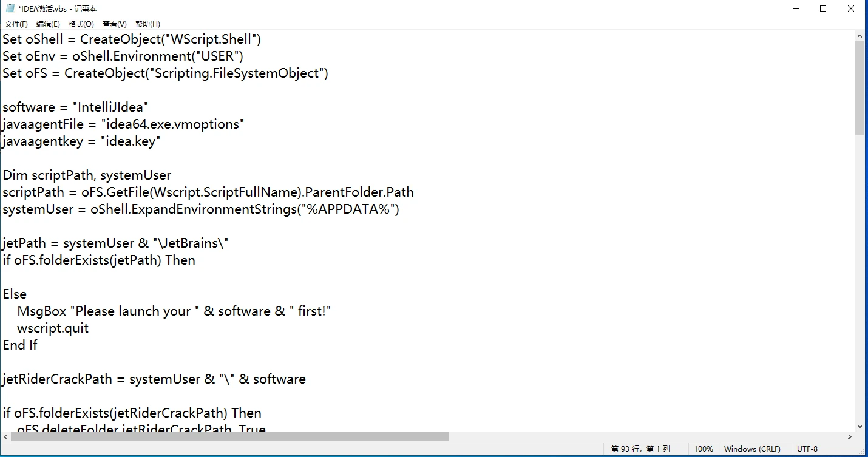The width and height of the screenshot is (868, 457).
Task: Click the End If line
Action: tap(20, 345)
